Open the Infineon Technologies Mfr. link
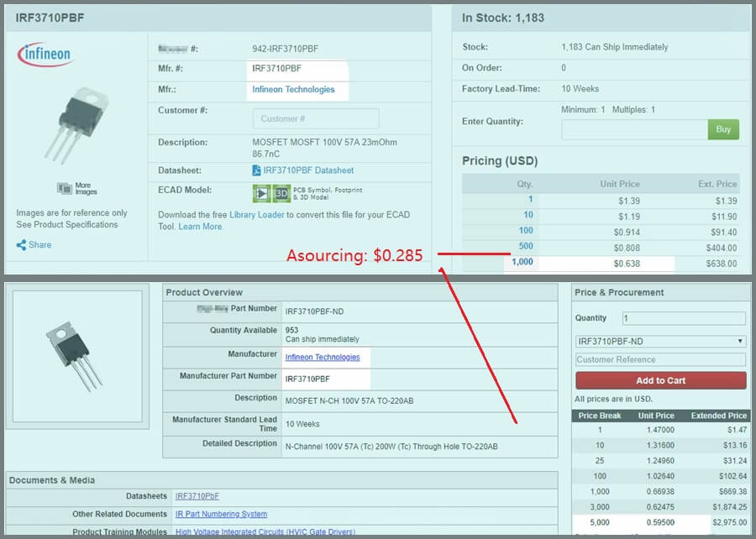756x539 pixels. pos(293,90)
